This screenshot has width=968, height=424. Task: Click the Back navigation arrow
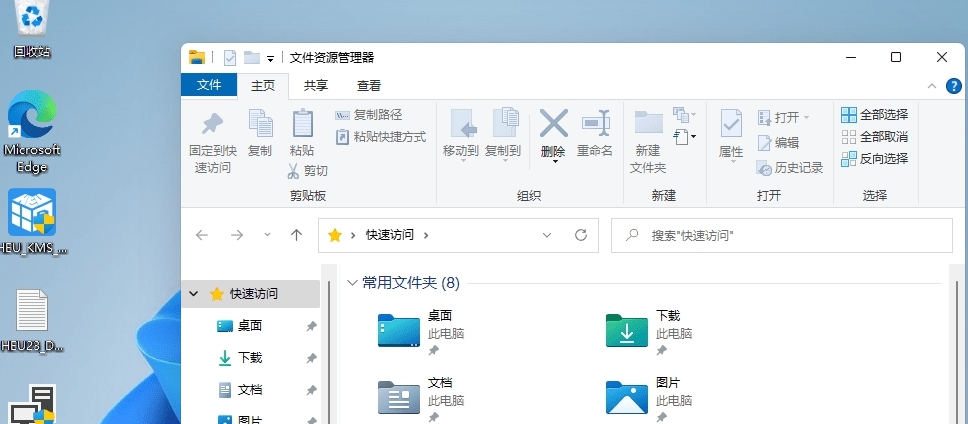pos(202,235)
